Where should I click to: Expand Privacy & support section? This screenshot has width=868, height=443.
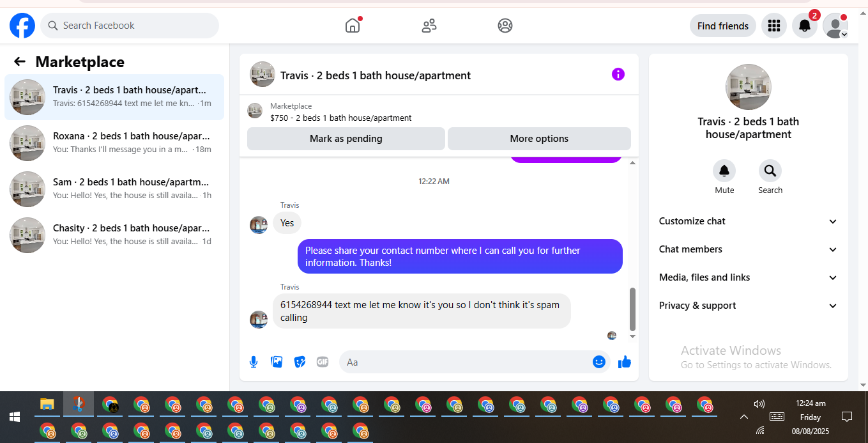748,306
